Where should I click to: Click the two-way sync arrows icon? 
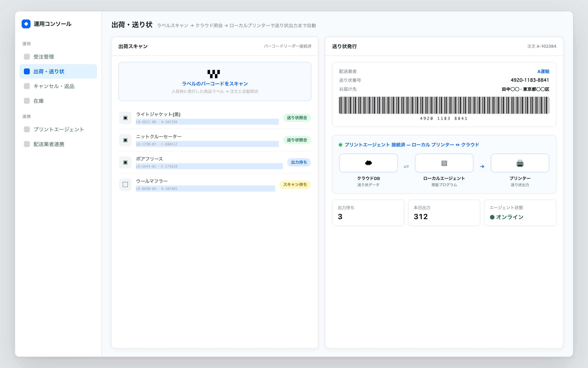coord(406,167)
